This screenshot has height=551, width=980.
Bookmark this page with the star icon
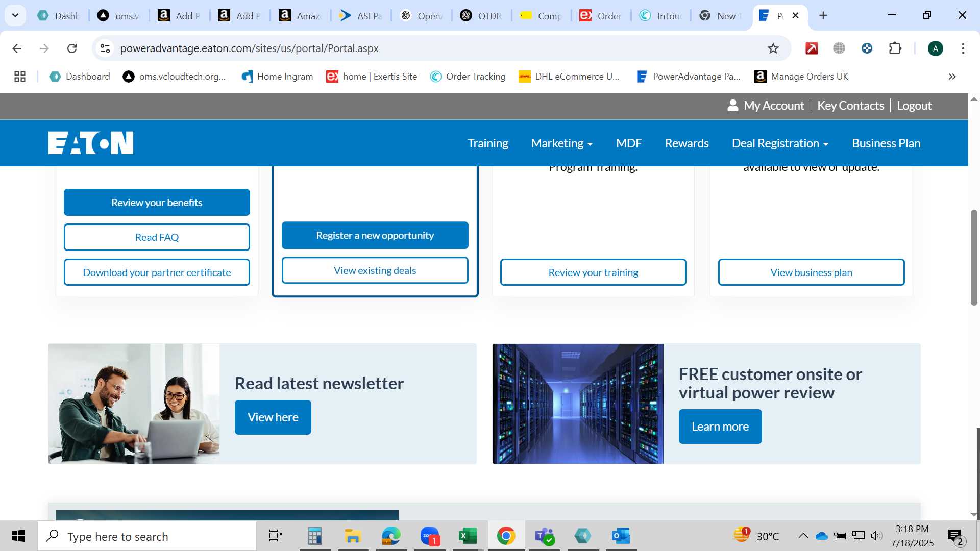click(773, 48)
